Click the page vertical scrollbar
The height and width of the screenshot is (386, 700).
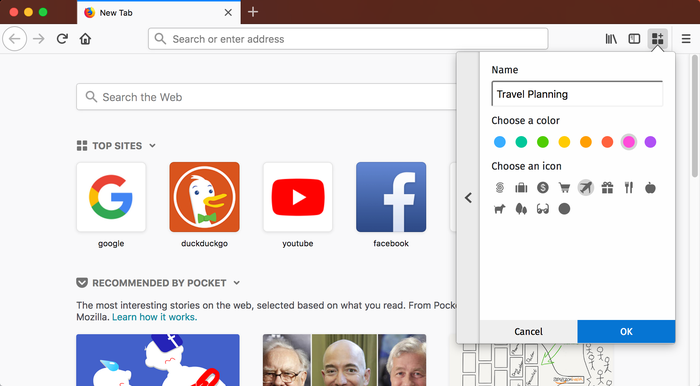tap(695, 116)
